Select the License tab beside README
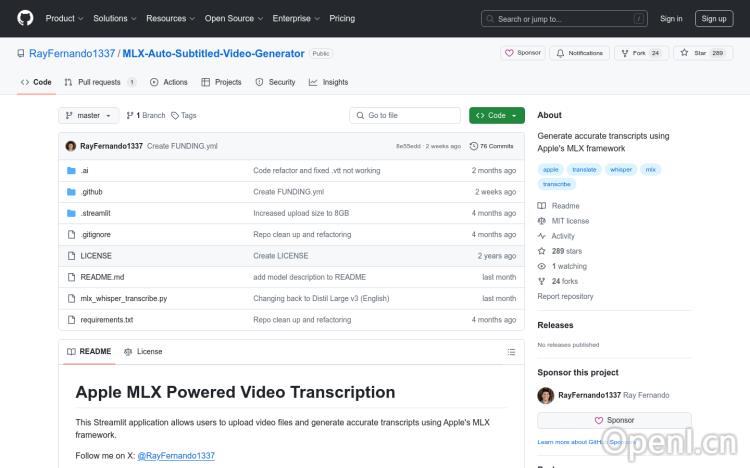Viewport: 750px width, 468px height. pos(143,352)
